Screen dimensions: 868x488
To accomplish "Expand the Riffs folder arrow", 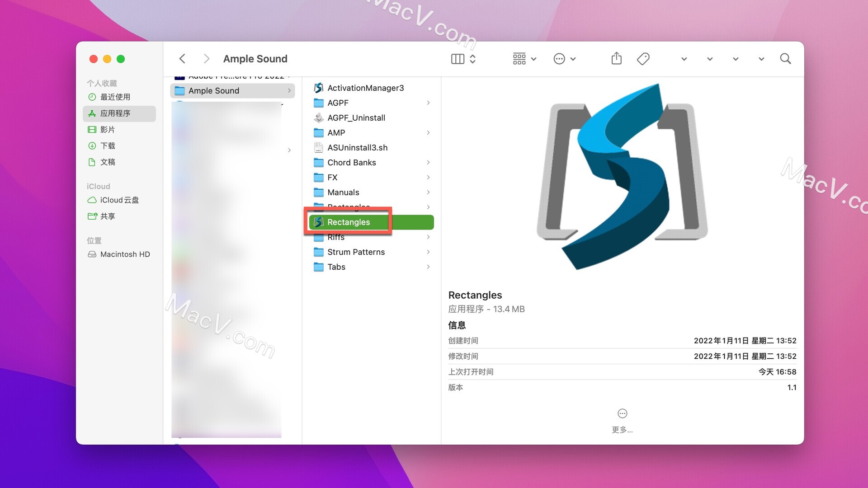I will 429,237.
